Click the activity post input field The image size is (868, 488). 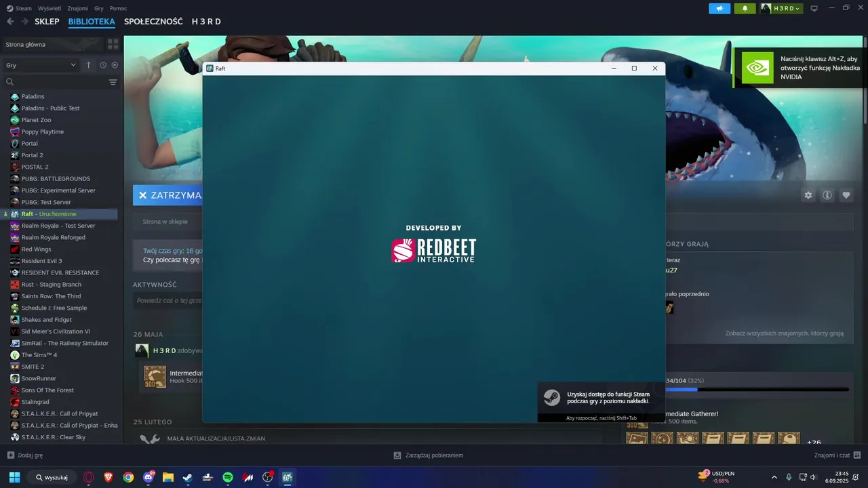point(168,300)
